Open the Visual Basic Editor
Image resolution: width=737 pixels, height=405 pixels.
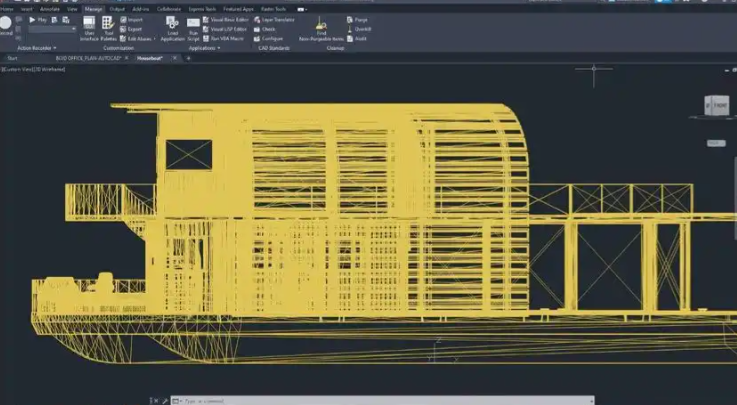coord(226,20)
